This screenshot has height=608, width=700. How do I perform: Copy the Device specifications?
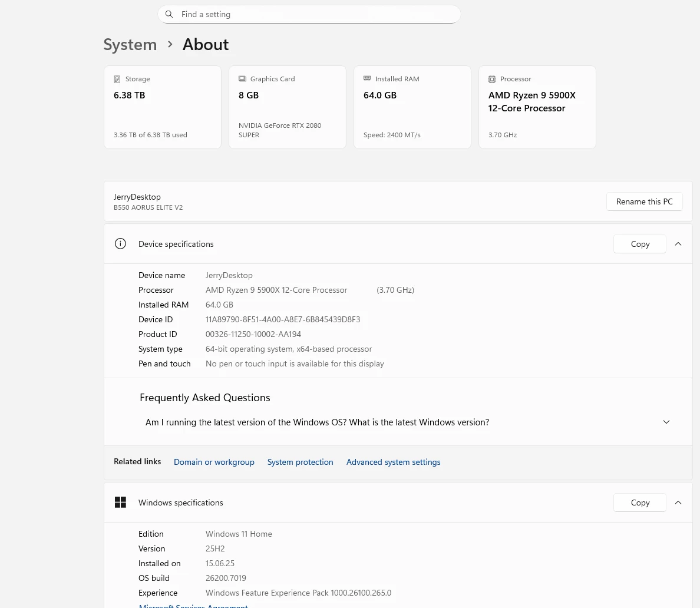[x=640, y=244]
